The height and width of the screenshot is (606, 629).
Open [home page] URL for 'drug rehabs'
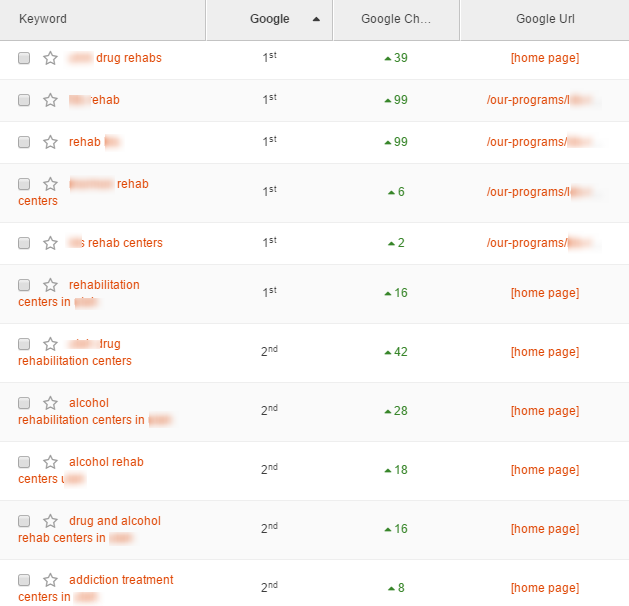tap(545, 58)
